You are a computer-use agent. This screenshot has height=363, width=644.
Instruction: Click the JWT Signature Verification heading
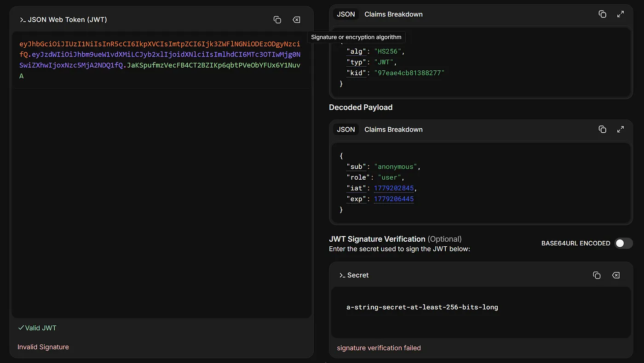pyautogui.click(x=377, y=239)
